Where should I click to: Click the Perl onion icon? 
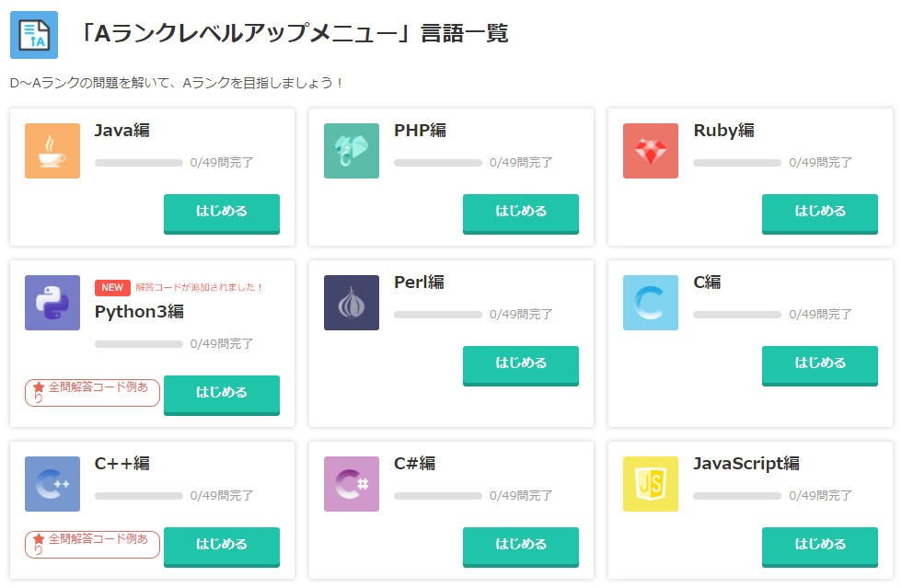[352, 303]
